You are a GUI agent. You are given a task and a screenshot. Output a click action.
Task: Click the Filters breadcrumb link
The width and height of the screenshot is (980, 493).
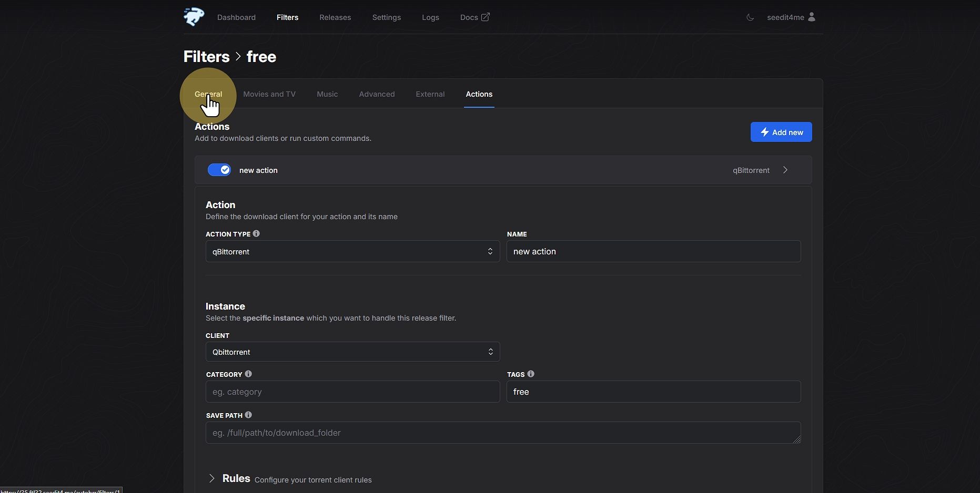click(x=206, y=57)
